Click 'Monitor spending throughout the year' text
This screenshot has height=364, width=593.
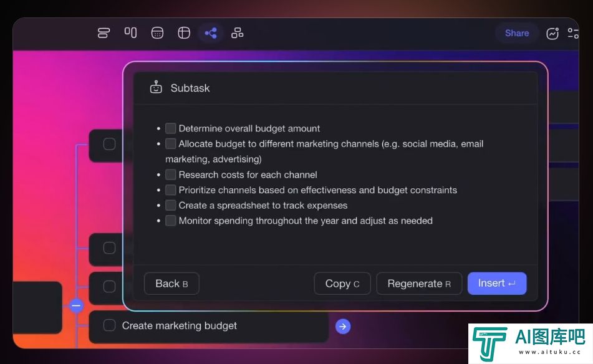306,221
